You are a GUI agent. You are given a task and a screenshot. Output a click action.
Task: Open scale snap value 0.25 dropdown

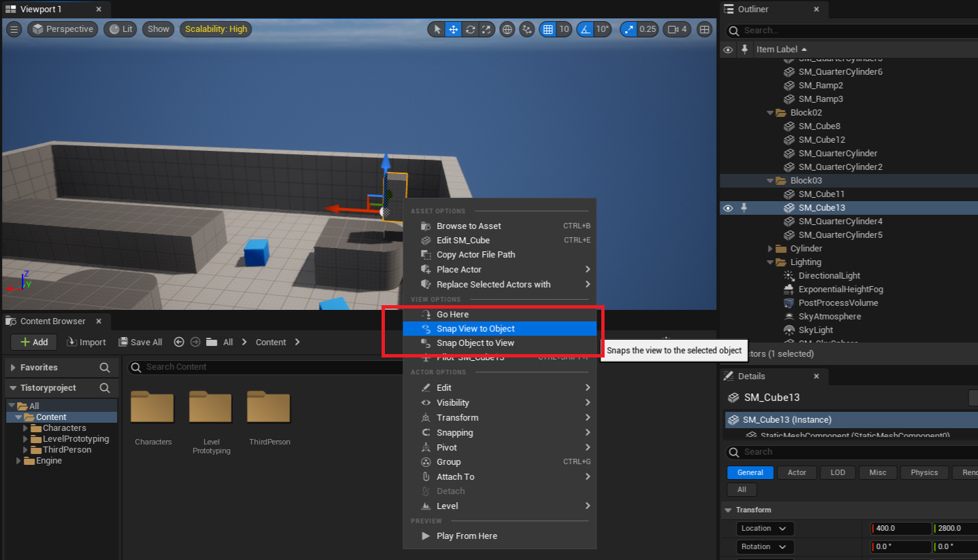point(648,29)
